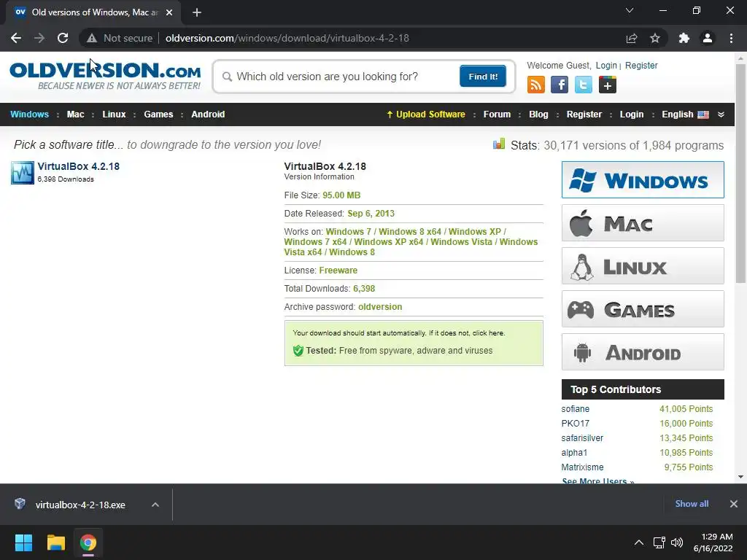Open the Games navigation menu item
Viewport: 747px width, 560px height.
click(x=158, y=114)
